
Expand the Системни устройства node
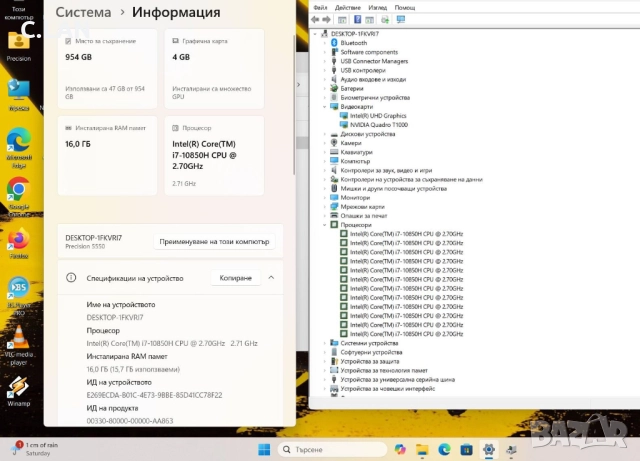325,343
